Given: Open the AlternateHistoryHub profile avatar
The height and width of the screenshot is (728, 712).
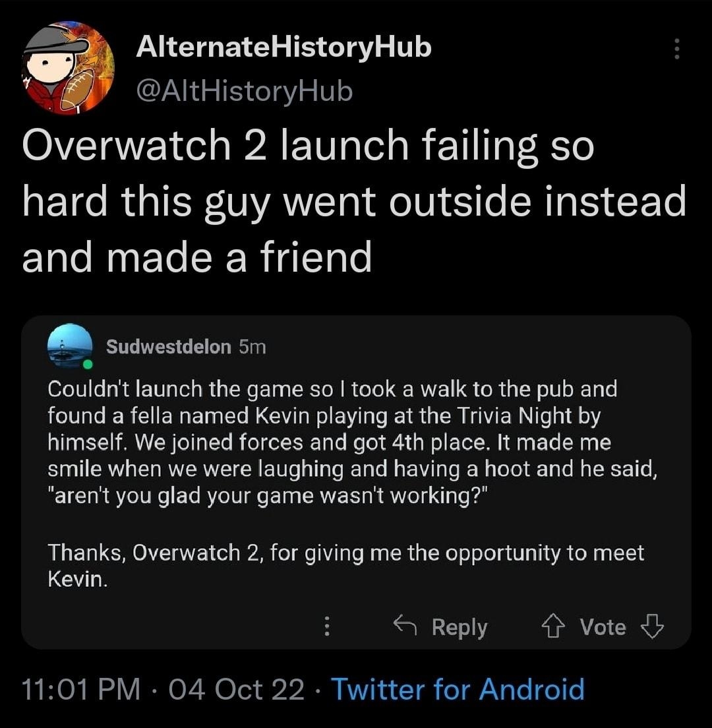Looking at the screenshot, I should coord(69,68).
